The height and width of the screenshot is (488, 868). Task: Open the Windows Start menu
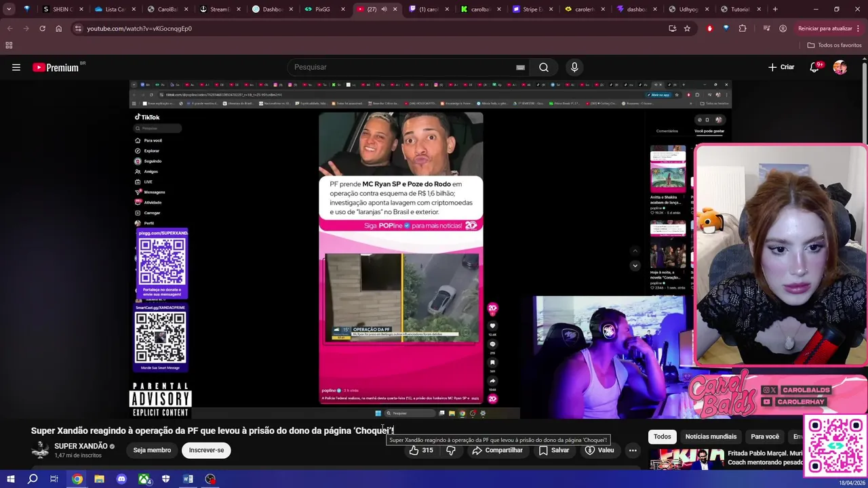pos(10,479)
